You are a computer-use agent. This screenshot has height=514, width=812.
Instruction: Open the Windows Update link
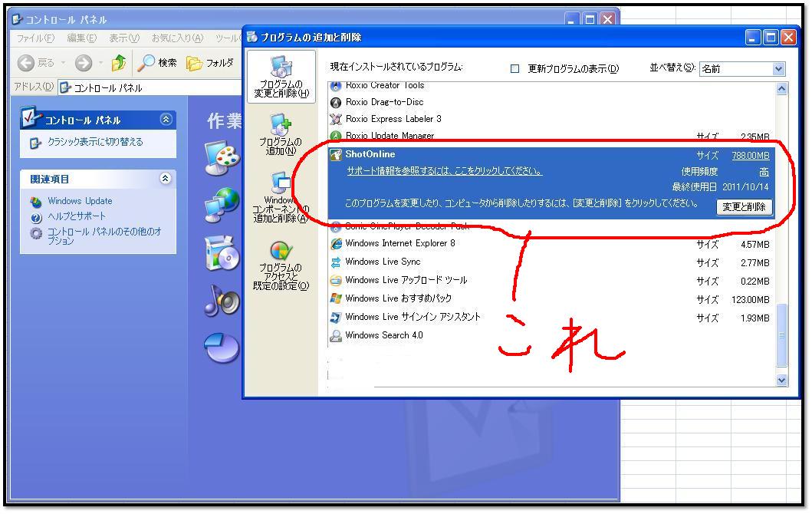80,201
